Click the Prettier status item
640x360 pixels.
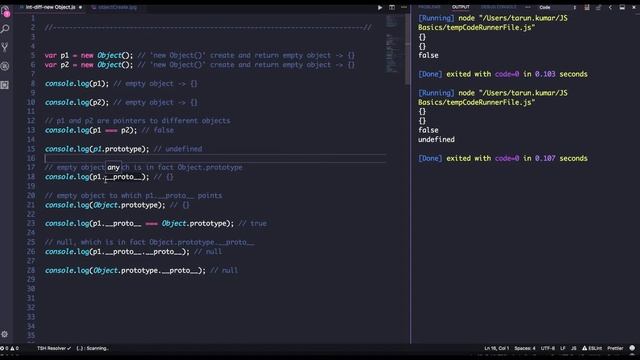615,348
